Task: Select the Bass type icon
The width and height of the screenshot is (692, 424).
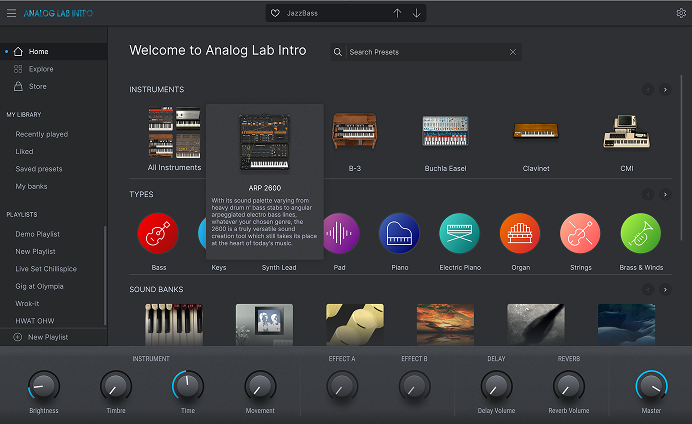Action: click(157, 234)
